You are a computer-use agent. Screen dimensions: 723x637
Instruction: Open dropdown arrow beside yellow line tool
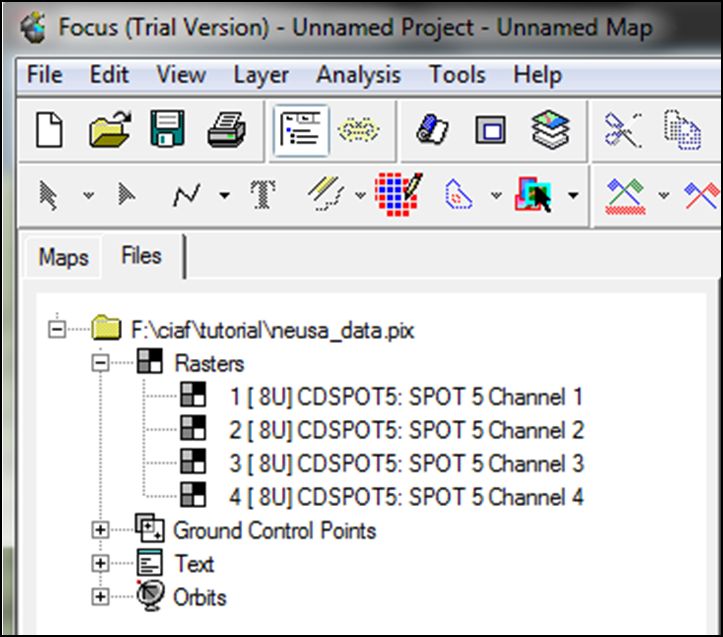coord(361,196)
